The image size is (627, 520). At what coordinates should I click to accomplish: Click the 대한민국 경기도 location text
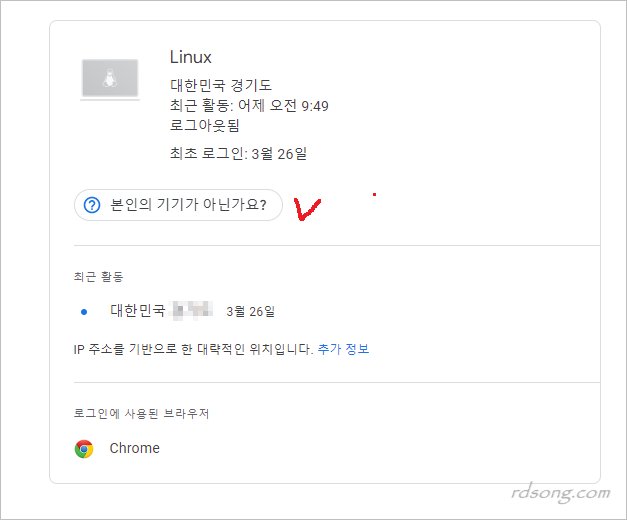tap(220, 85)
